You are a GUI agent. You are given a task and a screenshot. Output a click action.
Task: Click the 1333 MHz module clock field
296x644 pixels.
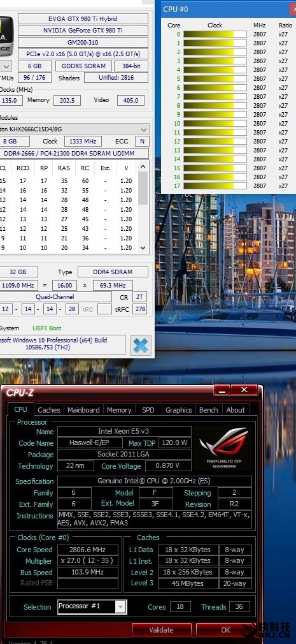83,141
